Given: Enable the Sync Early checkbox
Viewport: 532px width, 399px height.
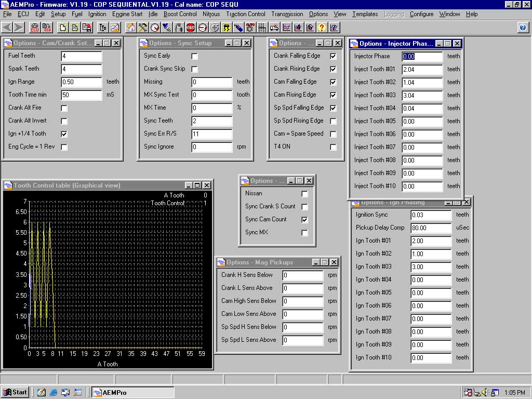Looking at the screenshot, I should [195, 56].
